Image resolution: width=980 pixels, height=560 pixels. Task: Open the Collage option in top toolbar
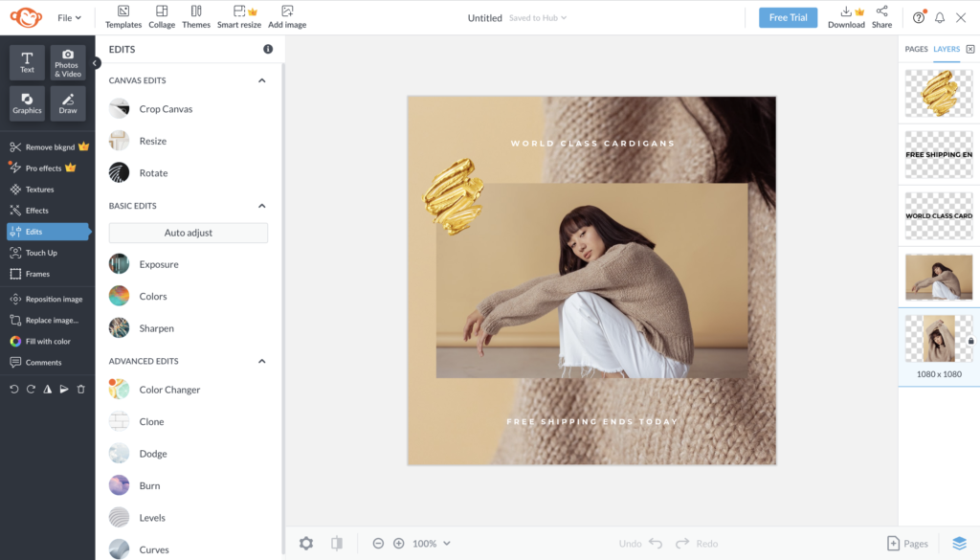[162, 16]
